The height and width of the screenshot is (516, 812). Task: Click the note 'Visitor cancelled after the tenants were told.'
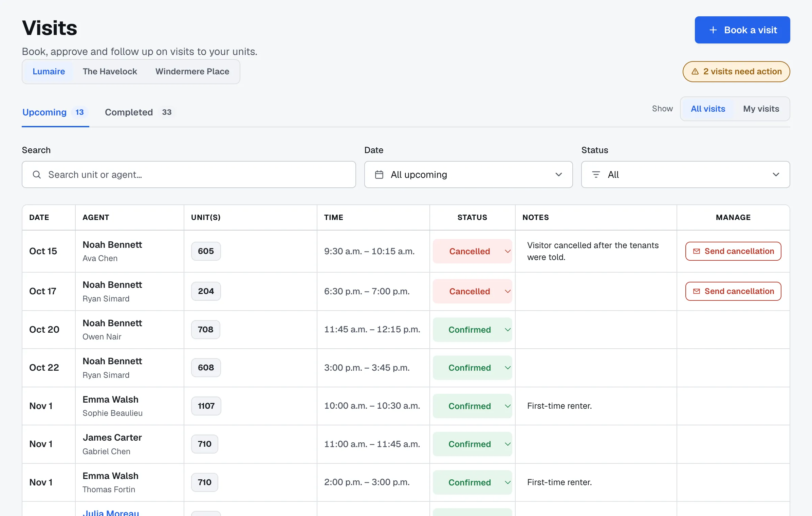[x=593, y=251]
